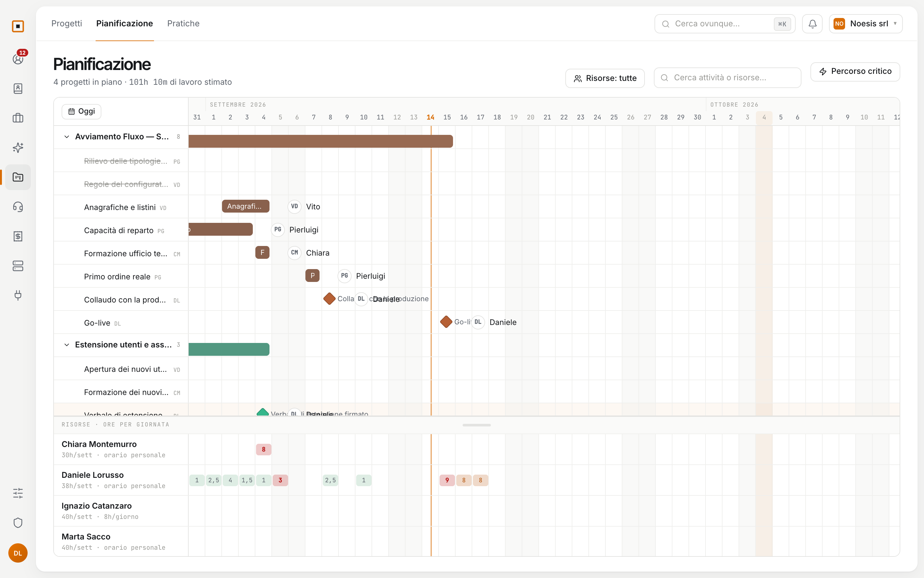The height and width of the screenshot is (578, 924).
Task: Open the invoice dollar sidebar icon
Action: click(18, 236)
